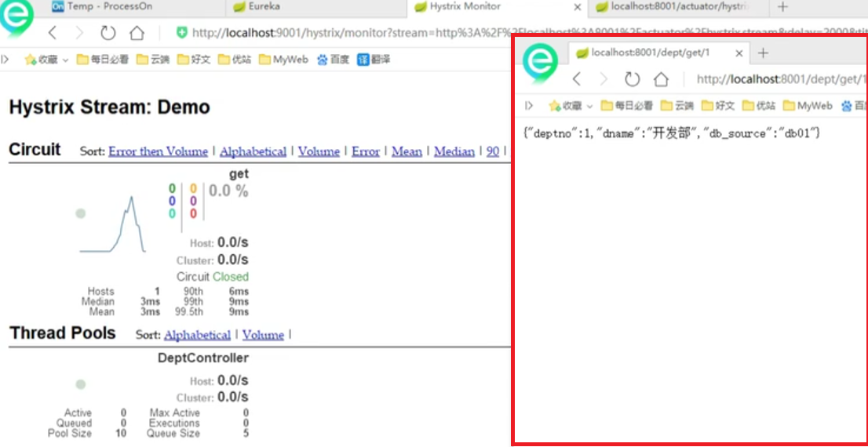Sort circuits by Error then Volume

coord(159,151)
